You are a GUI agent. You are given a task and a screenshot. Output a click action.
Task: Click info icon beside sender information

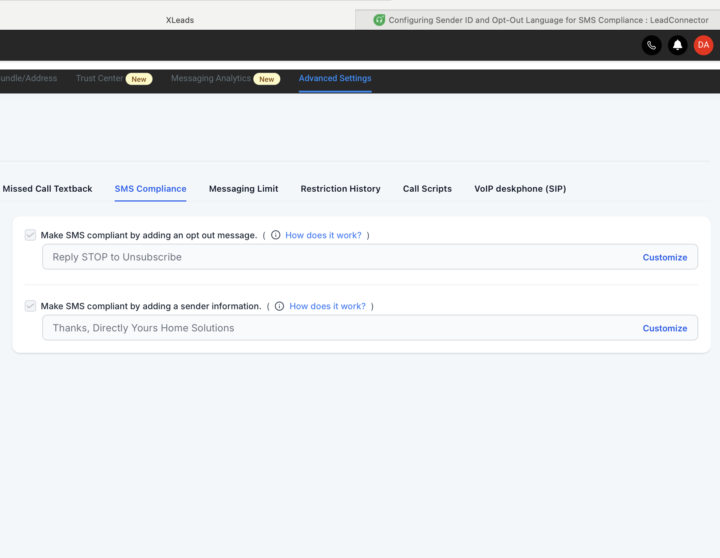coord(279,306)
